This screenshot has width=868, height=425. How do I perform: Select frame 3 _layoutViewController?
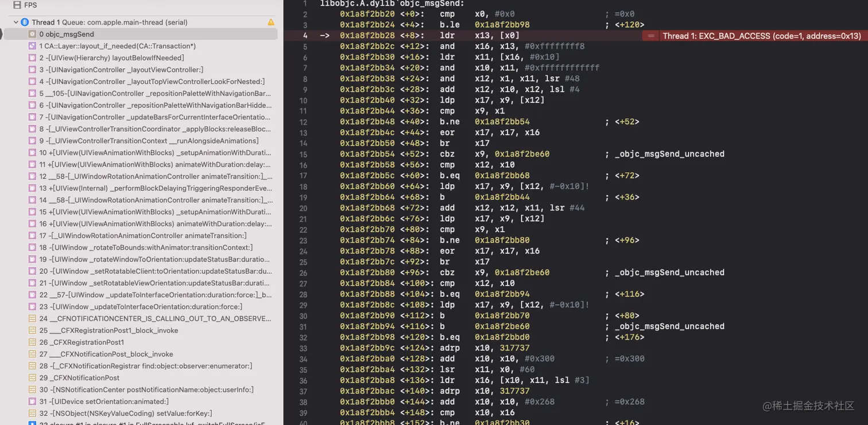point(141,70)
